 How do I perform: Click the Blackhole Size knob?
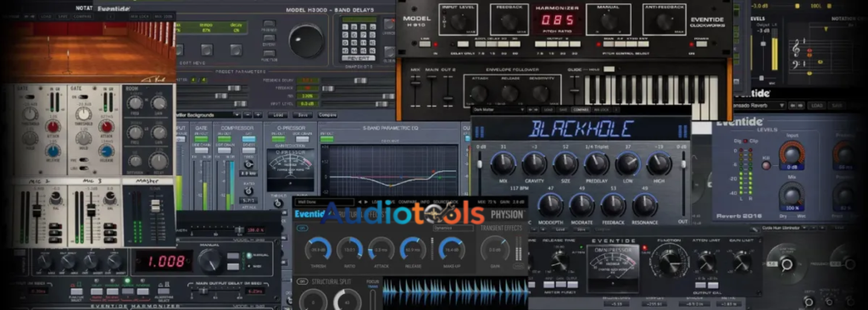(x=565, y=163)
